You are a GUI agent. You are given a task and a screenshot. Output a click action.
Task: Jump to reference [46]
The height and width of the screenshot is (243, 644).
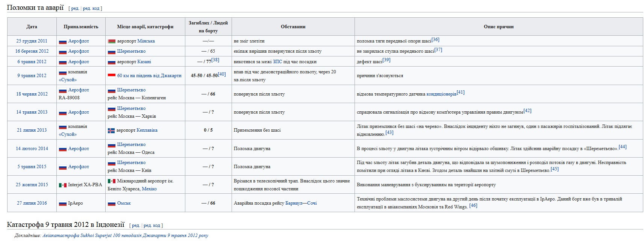pos(473,205)
